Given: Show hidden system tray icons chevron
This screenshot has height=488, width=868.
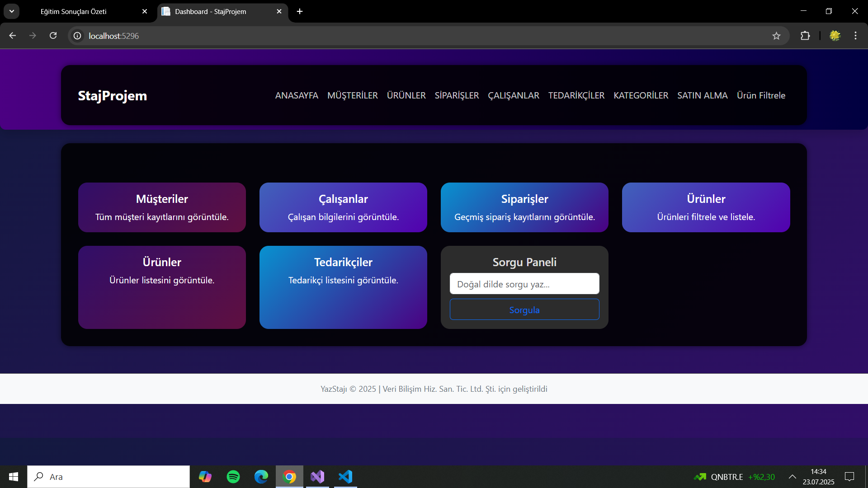Looking at the screenshot, I should (x=792, y=477).
